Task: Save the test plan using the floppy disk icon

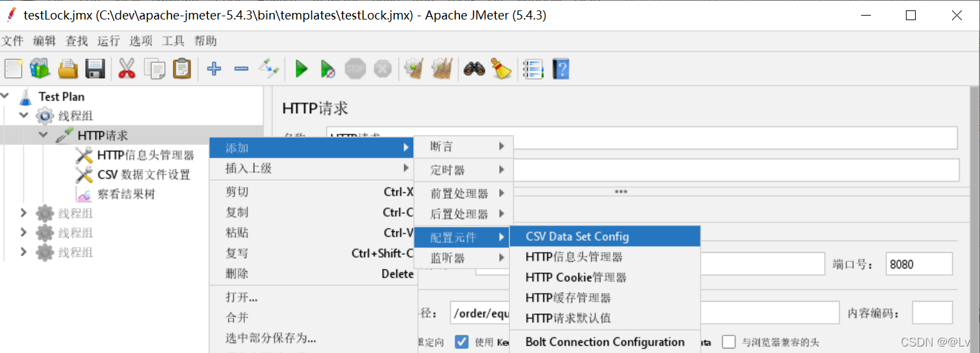Action: click(x=96, y=68)
